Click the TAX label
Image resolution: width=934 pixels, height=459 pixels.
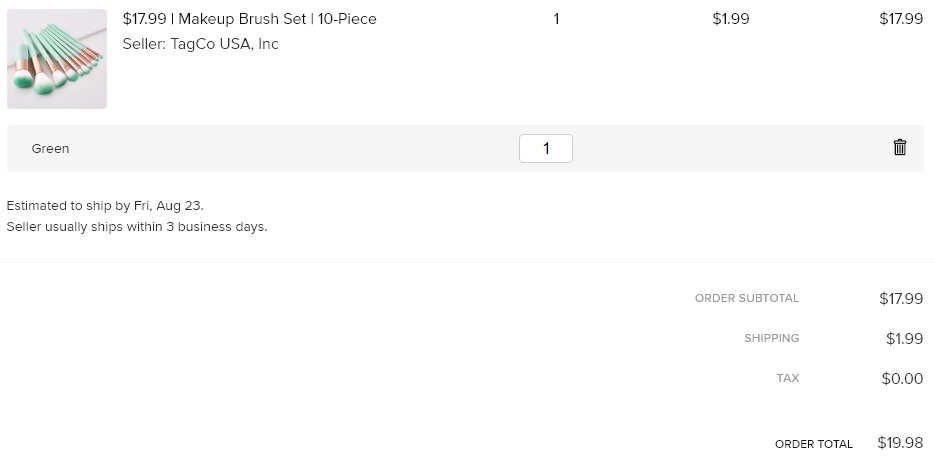point(788,378)
